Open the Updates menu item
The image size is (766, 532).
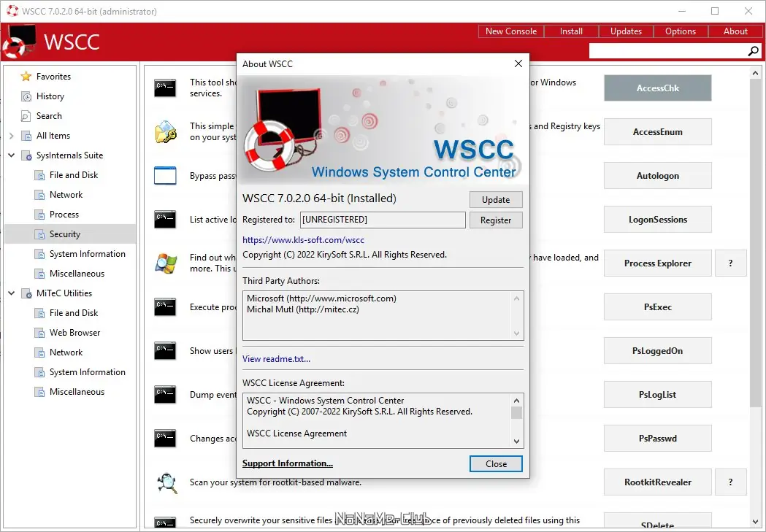tap(626, 31)
